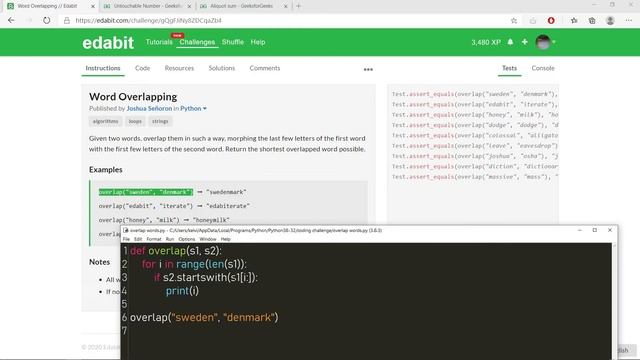
Task: Click the plus icon in navbar
Action: point(524,42)
